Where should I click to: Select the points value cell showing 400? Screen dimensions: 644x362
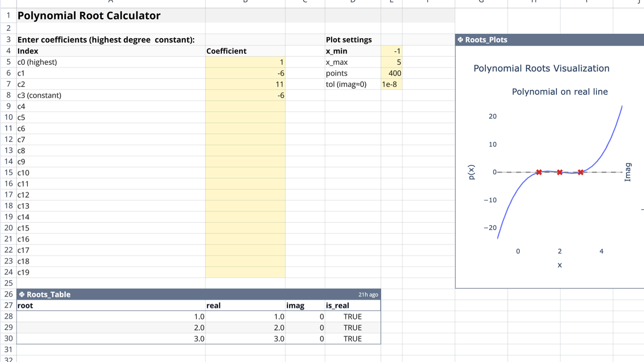pyautogui.click(x=391, y=73)
